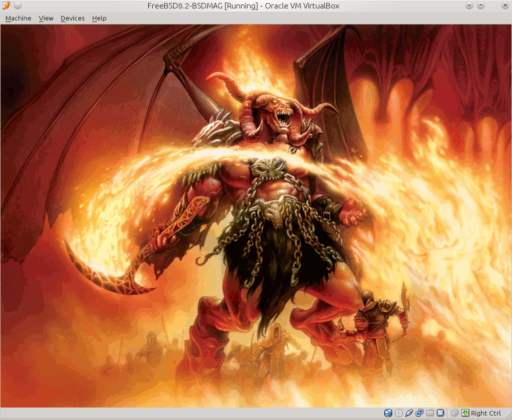
Task: Click the round sticky button in title bar
Action: coord(17,5)
